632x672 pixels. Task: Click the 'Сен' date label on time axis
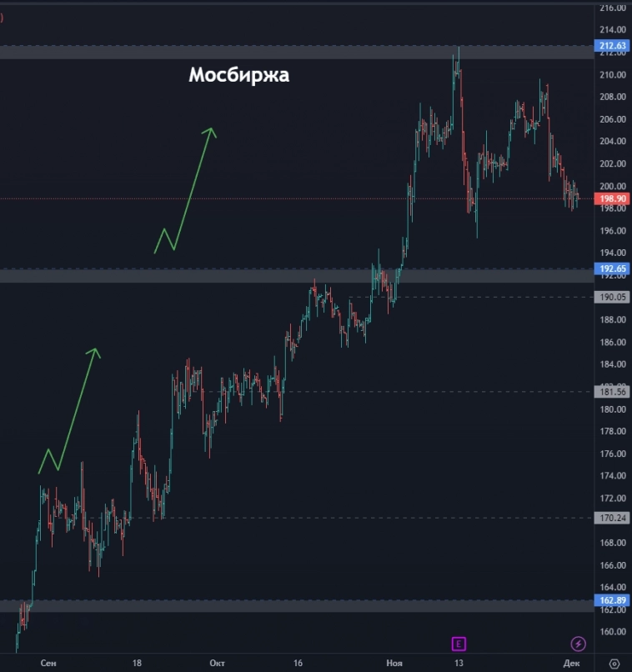(x=48, y=663)
